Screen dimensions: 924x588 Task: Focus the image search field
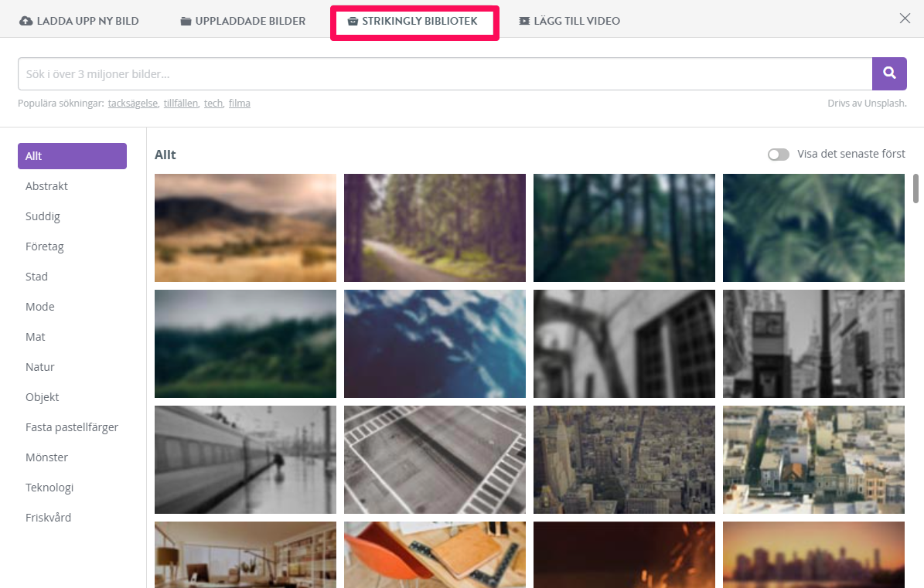pos(445,73)
